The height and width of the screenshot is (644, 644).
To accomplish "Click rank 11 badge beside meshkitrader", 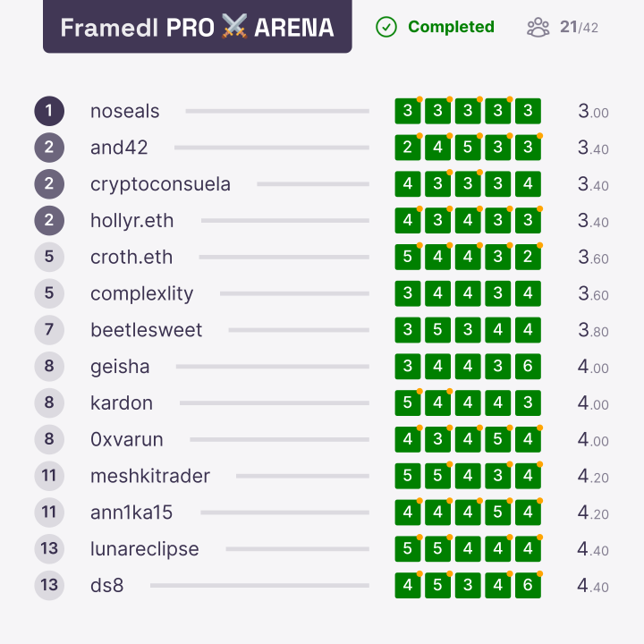I will point(49,476).
